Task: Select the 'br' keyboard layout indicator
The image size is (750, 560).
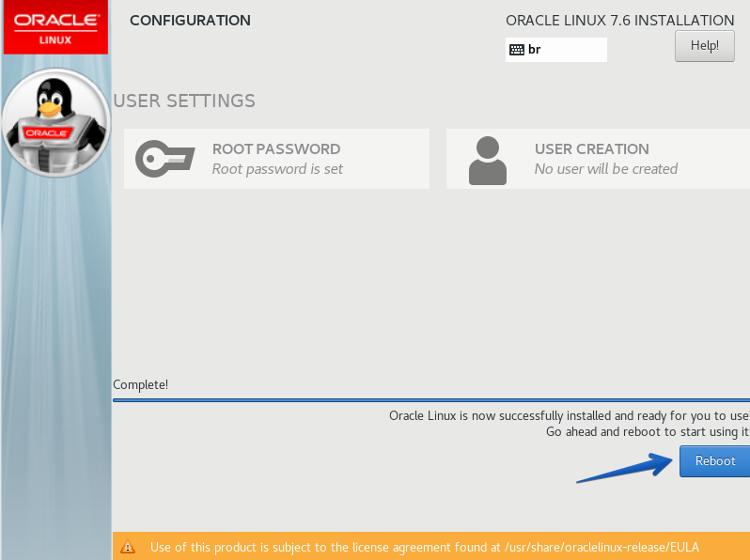Action: pos(534,50)
